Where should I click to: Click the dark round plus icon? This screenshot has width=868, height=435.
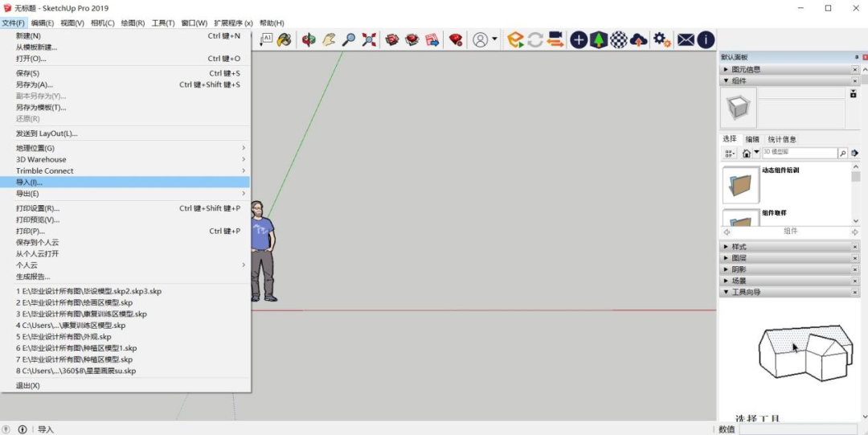pos(579,39)
